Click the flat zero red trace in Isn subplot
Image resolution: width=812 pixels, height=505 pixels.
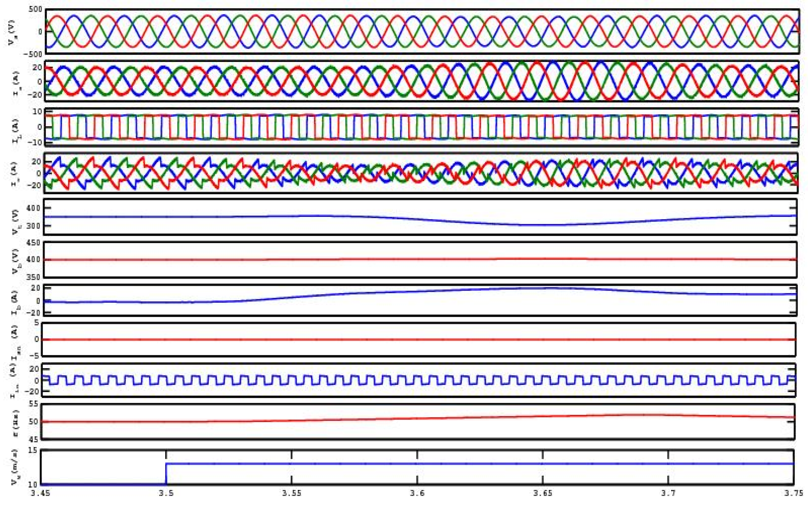point(418,339)
